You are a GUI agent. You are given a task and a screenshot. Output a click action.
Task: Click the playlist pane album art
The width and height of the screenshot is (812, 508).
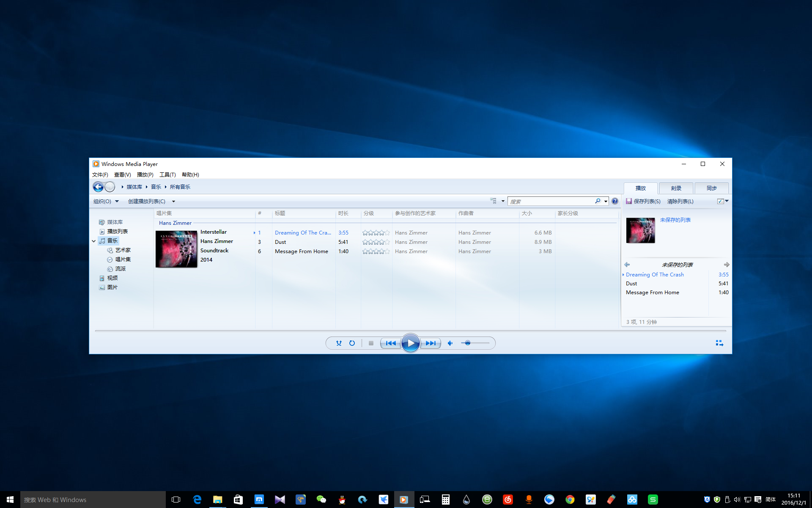[x=640, y=230]
